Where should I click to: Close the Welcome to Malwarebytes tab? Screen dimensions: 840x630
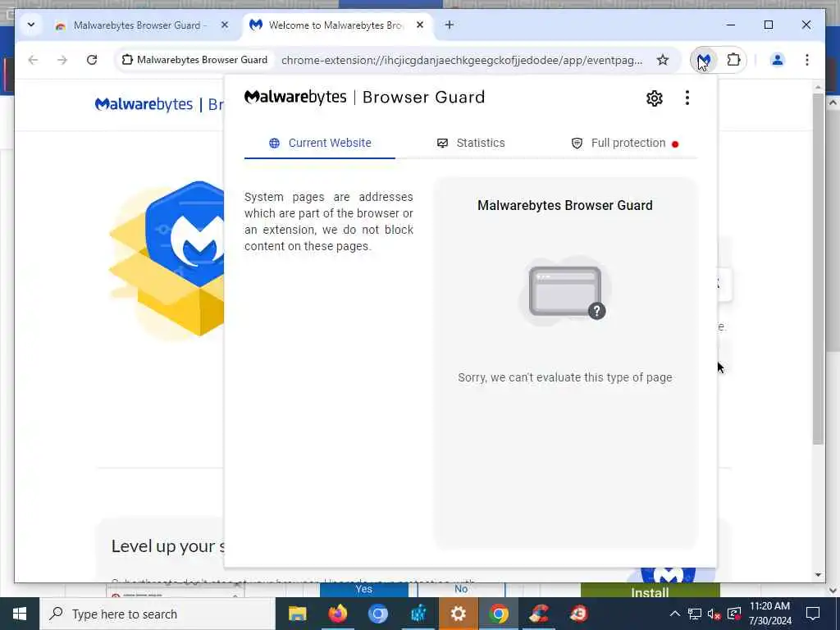tap(420, 25)
